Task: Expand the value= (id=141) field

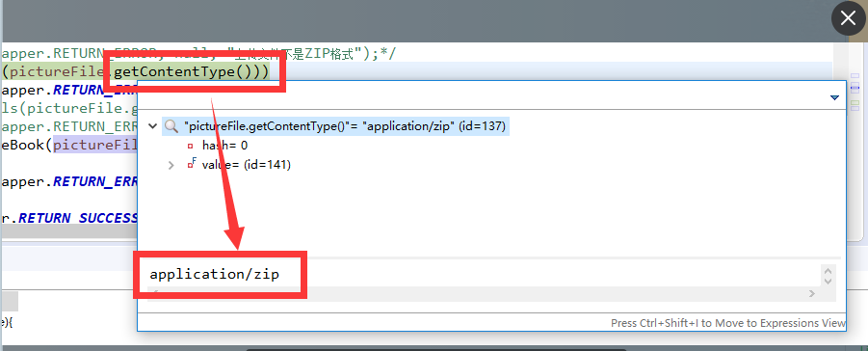Action: [171, 165]
